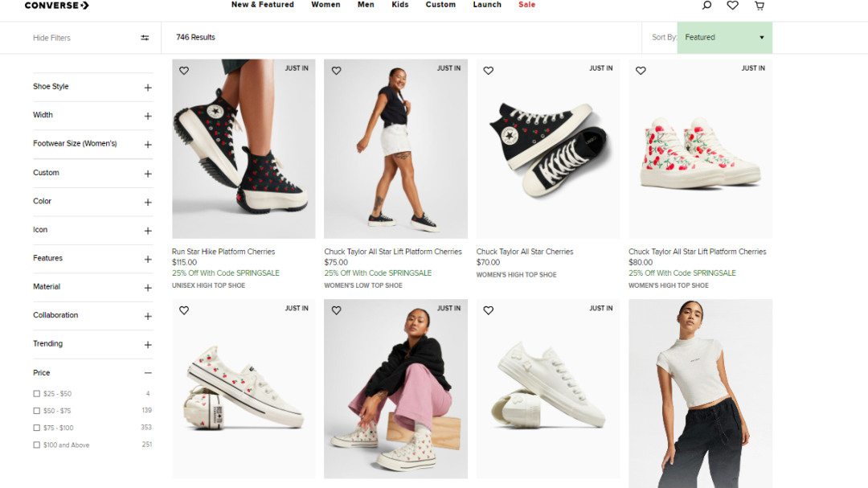Click the search magnifier icon
The height and width of the screenshot is (488, 868).
pos(706,5)
